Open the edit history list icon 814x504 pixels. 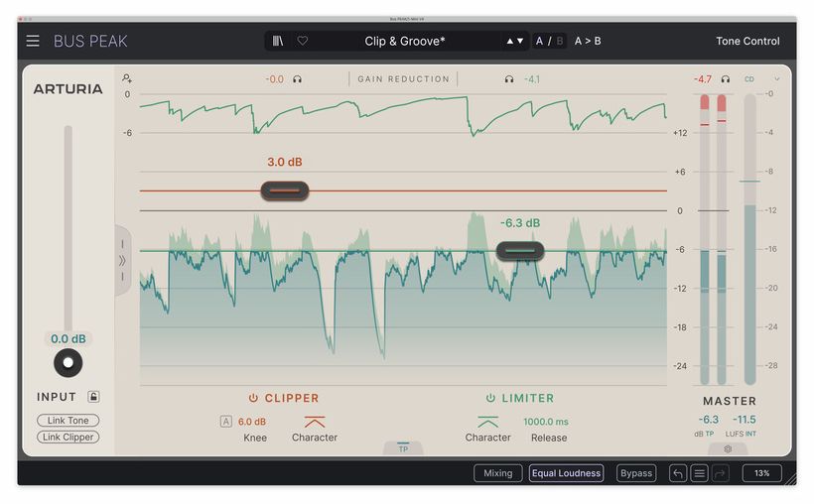[x=699, y=473]
